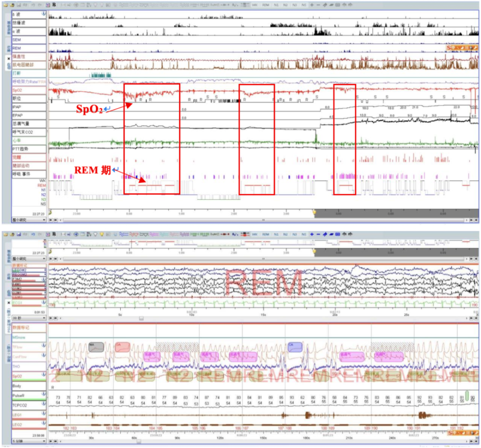Screen dimensions: 481x448
Task: Click the WK sleep stage button in top toolbar
Action: (255, 5)
